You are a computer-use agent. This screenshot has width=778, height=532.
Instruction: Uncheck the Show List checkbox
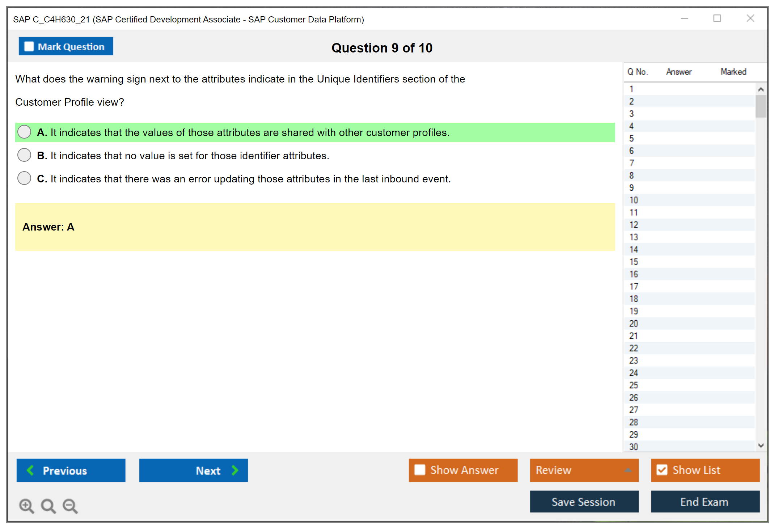pyautogui.click(x=662, y=470)
